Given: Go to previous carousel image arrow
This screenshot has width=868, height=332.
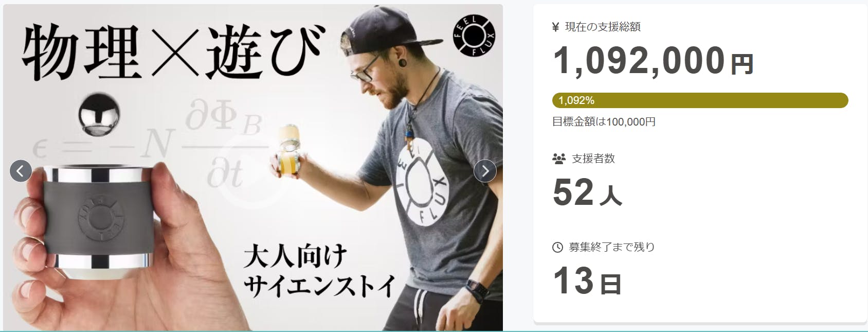Looking at the screenshot, I should tap(21, 171).
